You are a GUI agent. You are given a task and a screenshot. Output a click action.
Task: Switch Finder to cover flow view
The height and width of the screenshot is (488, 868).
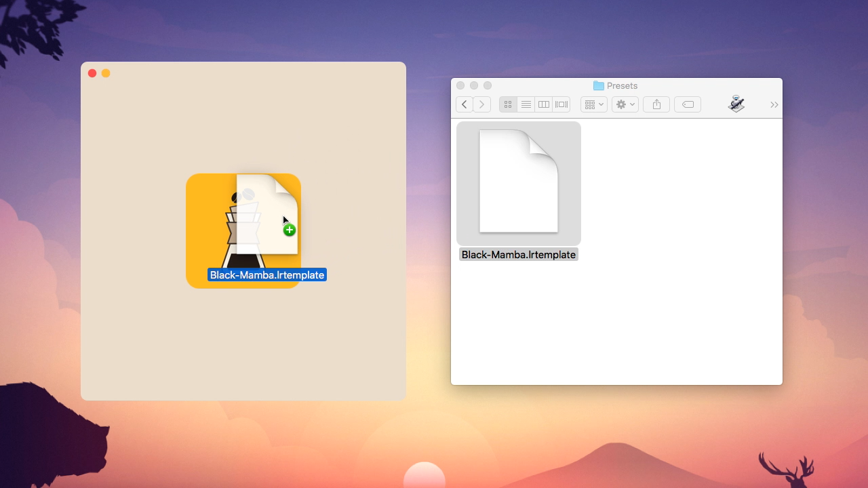(x=561, y=104)
